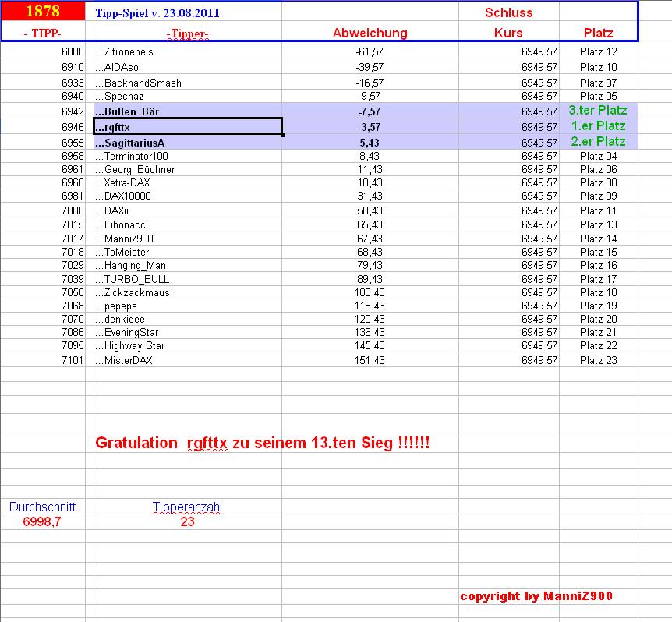Select the tip value 6955
The height and width of the screenshot is (622, 672).
coord(73,143)
